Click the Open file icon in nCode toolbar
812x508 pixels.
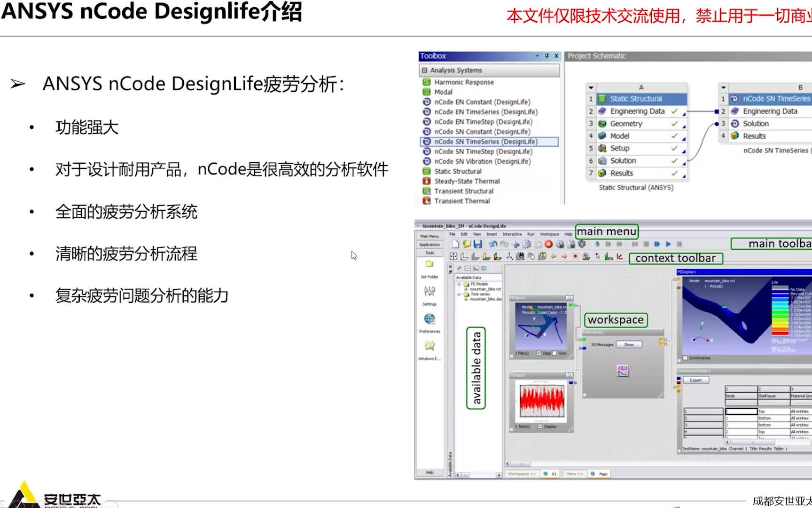[466, 245]
